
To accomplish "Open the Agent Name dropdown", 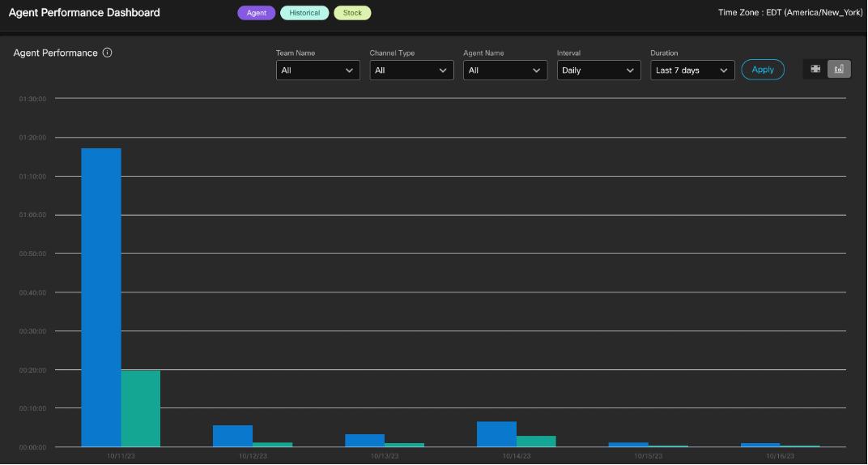I will coord(505,70).
